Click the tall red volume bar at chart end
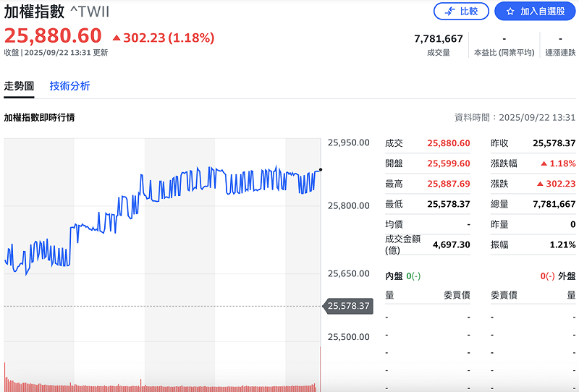Viewport: 579px width, 392px height. click(x=320, y=369)
